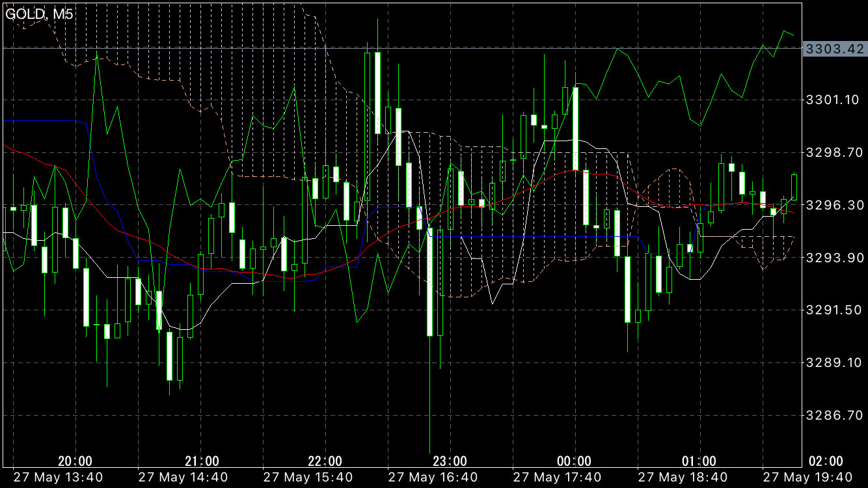
Task: Click the 27 May 17:40 date label
Action: [x=558, y=478]
